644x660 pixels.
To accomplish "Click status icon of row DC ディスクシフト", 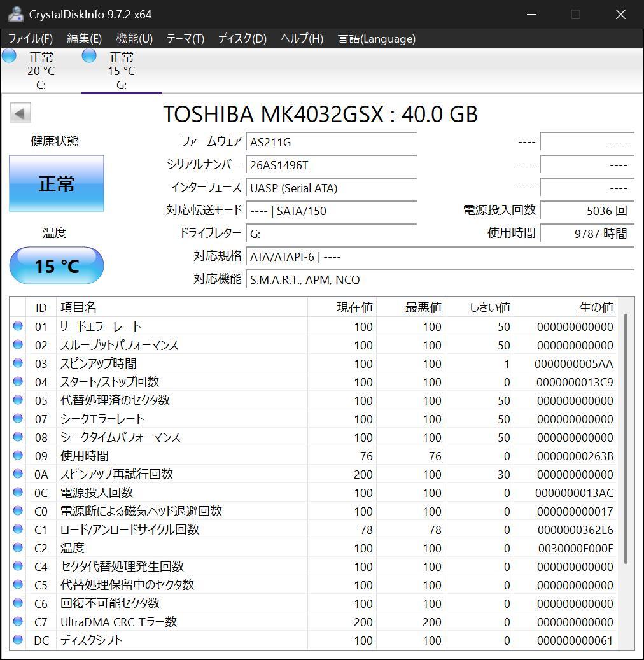I will pyautogui.click(x=18, y=640).
